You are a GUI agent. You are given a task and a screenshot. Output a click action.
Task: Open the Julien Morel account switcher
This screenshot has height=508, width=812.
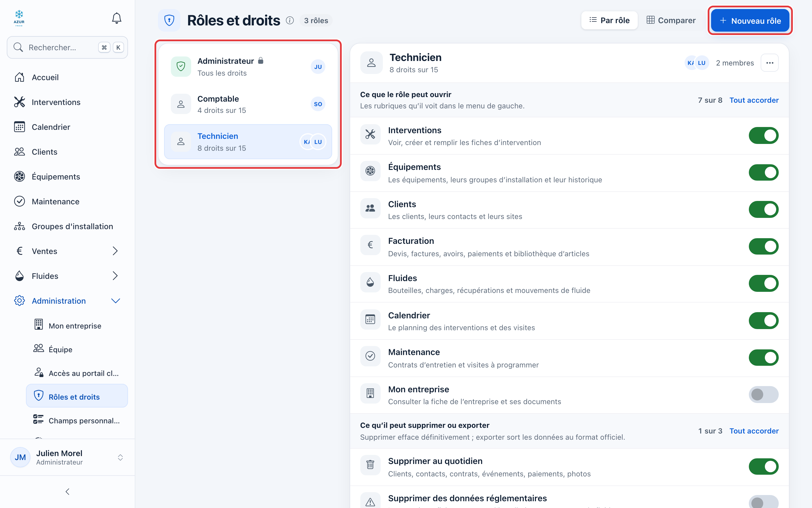(67, 457)
